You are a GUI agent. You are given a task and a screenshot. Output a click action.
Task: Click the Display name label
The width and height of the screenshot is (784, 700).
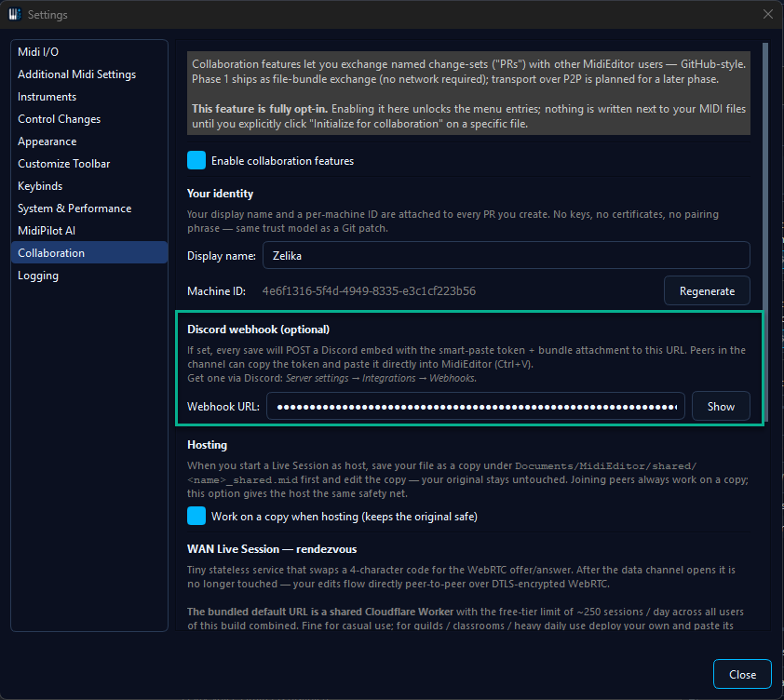(x=222, y=255)
